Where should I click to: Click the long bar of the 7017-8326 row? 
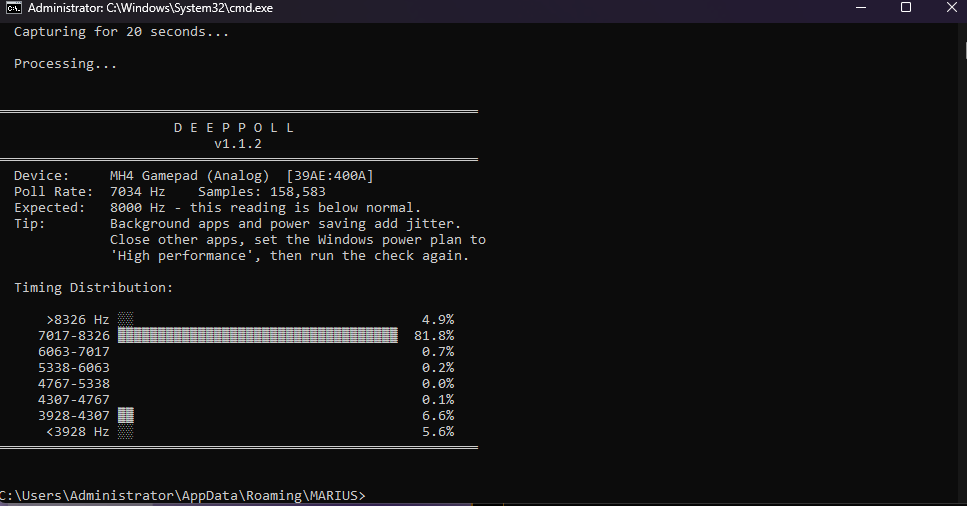tap(258, 336)
